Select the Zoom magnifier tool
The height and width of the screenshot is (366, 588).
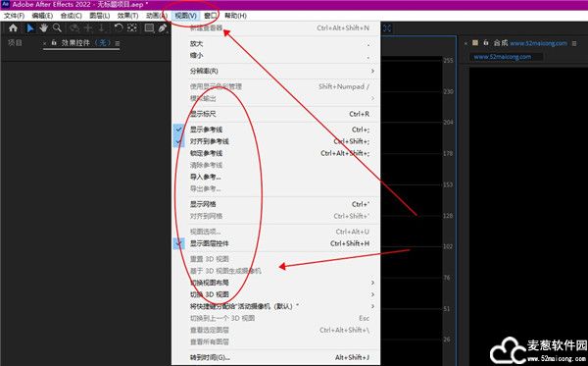57,28
